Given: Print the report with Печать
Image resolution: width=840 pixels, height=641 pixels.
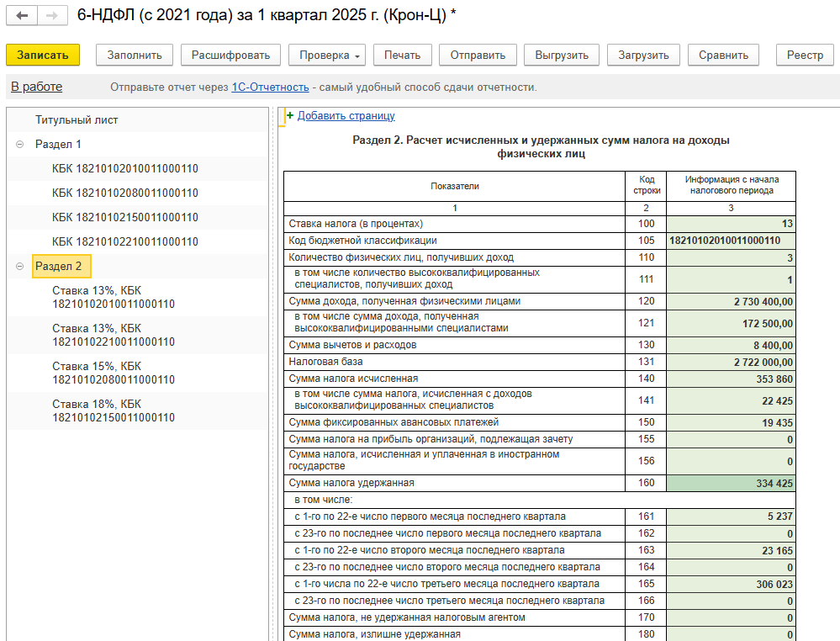Looking at the screenshot, I should coord(402,56).
